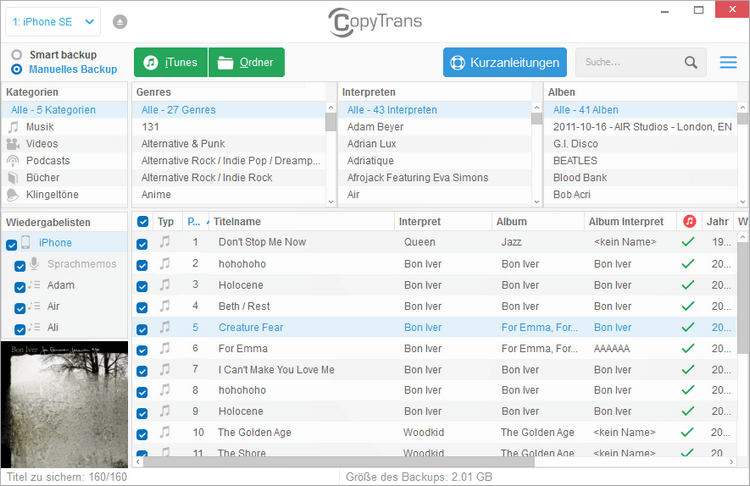
Task: Click the Sprachmemos microphone icon
Action: 34,264
